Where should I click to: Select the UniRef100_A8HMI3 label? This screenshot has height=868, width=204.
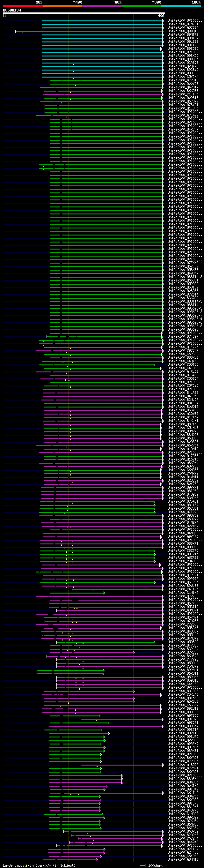(x=183, y=859)
